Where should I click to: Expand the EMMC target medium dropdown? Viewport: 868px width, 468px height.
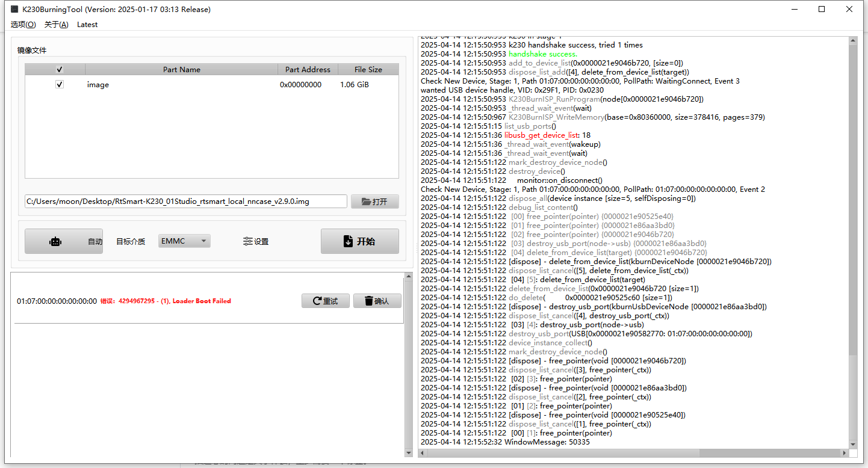(184, 241)
